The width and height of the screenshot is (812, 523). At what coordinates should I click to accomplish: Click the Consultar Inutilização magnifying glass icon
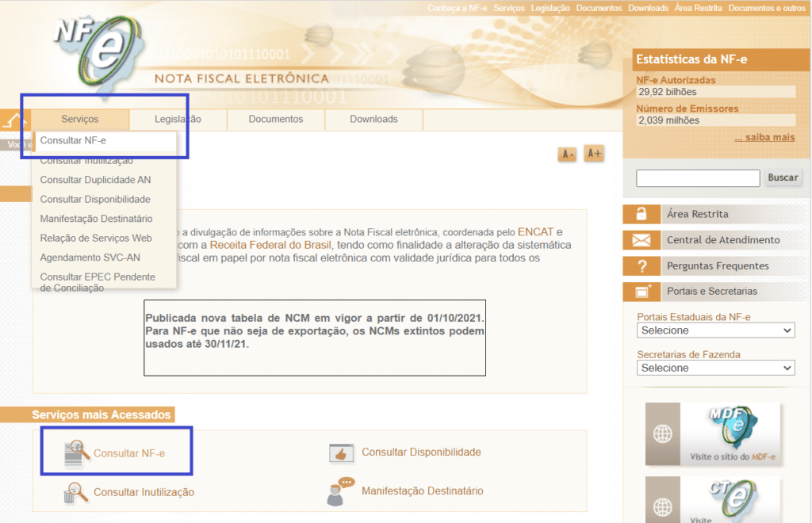point(76,492)
